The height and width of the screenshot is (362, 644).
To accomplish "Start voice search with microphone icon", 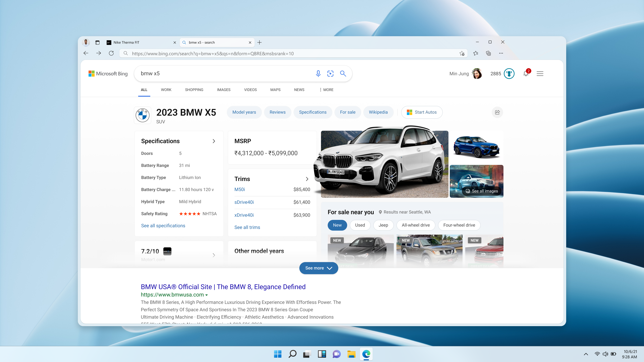I will click(318, 73).
